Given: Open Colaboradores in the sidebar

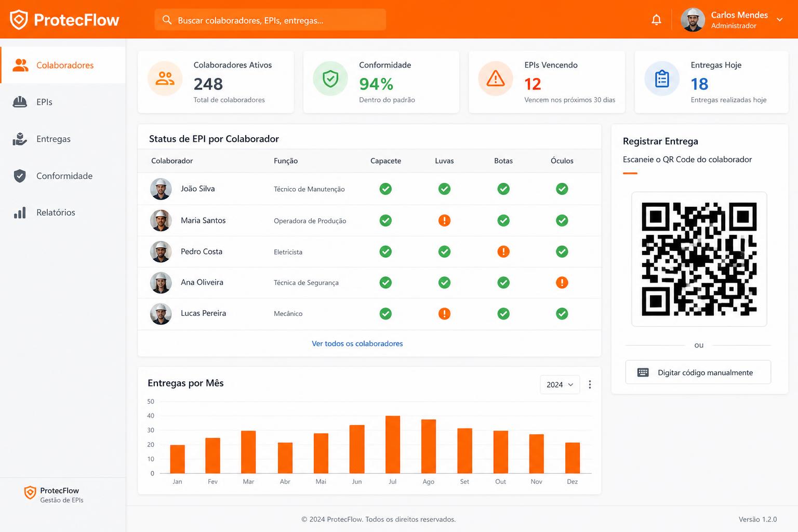Looking at the screenshot, I should [x=63, y=65].
